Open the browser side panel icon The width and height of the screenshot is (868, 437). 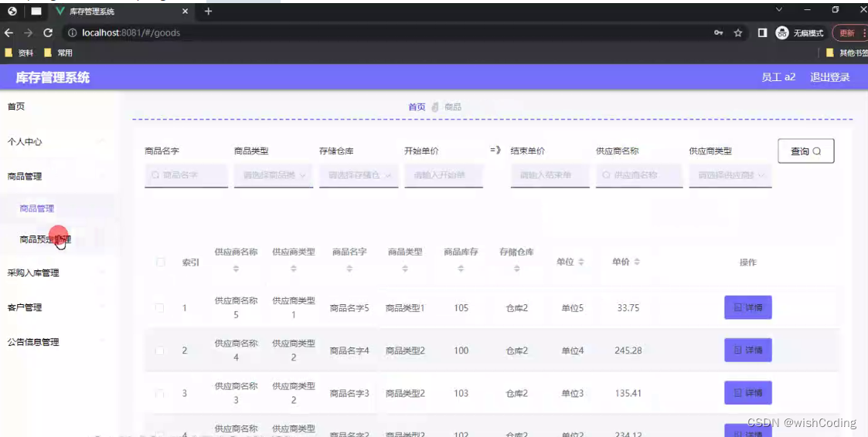762,32
